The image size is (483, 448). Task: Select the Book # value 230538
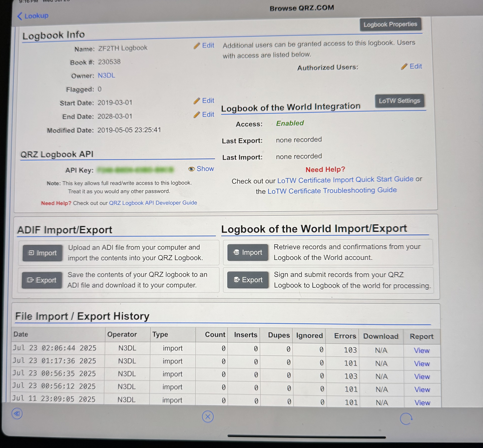pos(109,62)
